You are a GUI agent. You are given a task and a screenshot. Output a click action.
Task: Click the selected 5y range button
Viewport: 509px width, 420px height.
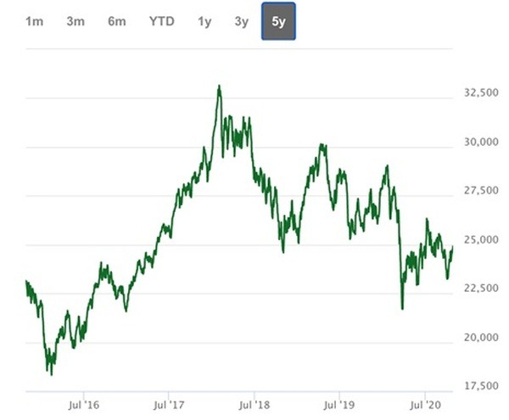tap(278, 21)
